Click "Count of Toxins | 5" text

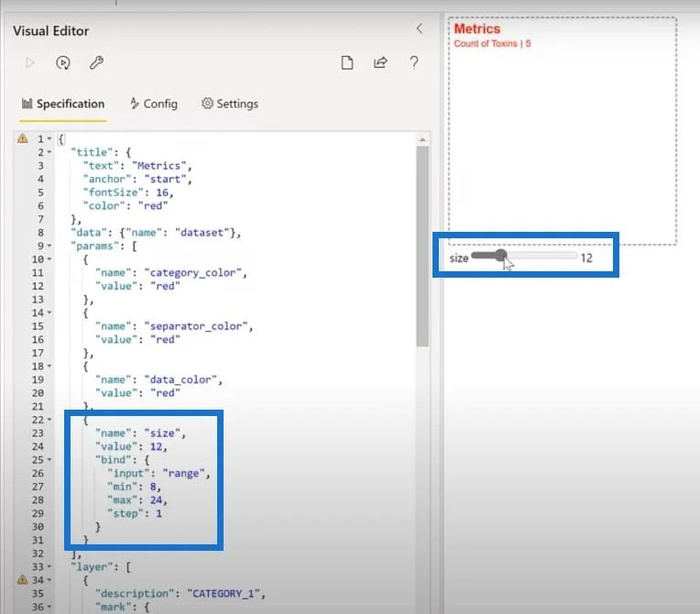click(492, 43)
